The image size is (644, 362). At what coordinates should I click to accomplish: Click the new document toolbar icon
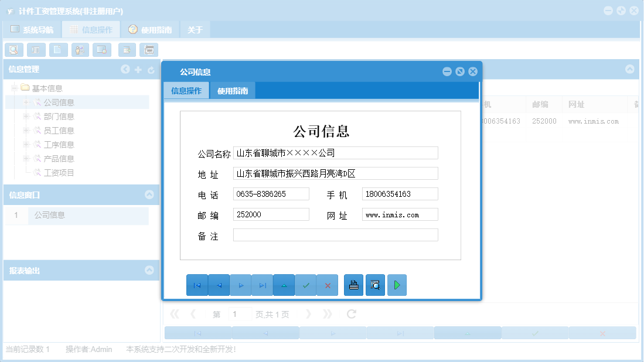58,50
